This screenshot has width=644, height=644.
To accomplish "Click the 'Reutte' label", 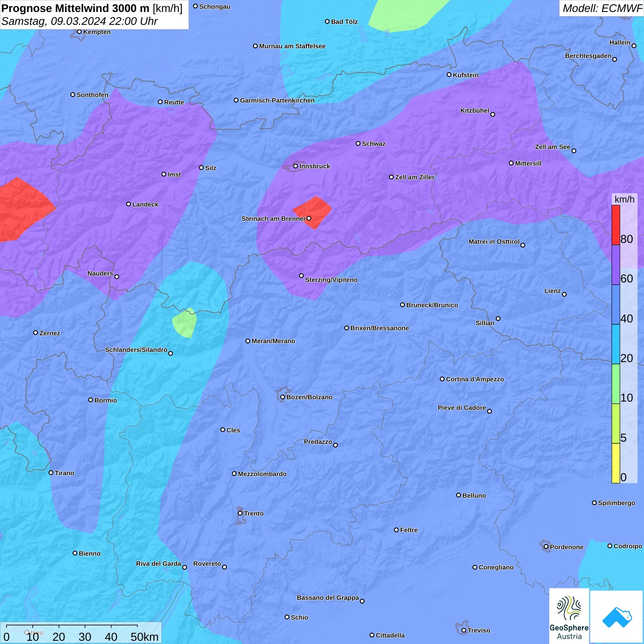I will point(174,102).
